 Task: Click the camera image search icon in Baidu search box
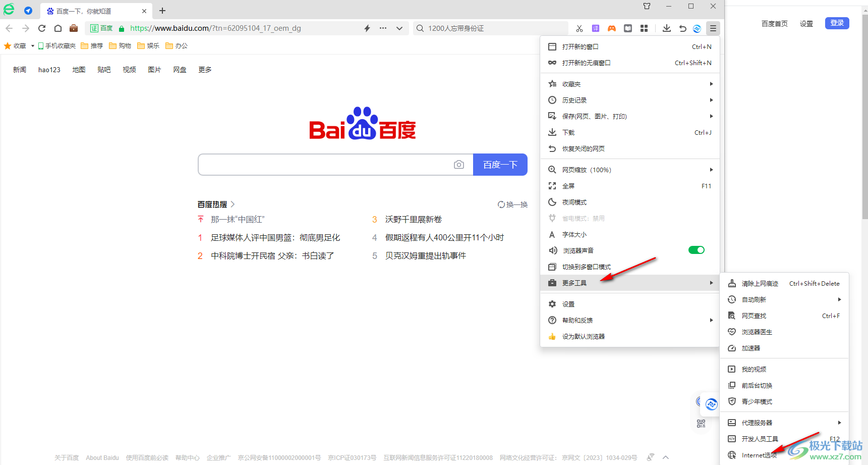click(458, 165)
